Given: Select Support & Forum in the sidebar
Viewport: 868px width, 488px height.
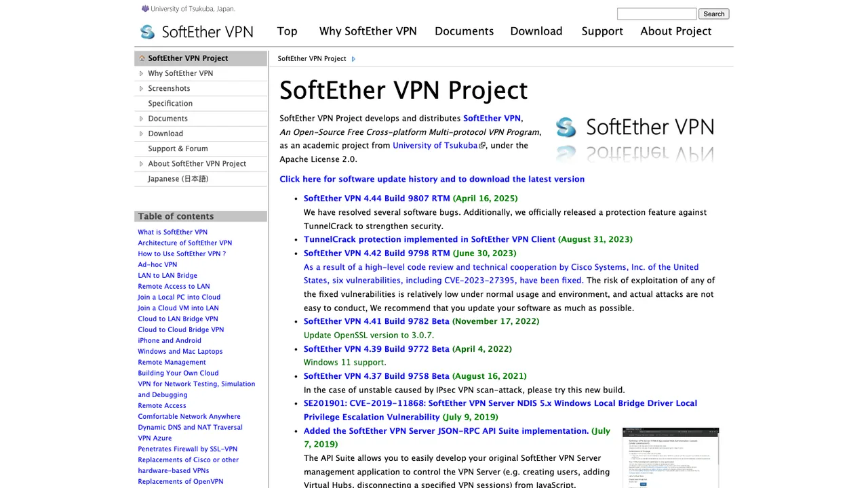Looking at the screenshot, I should (178, 148).
